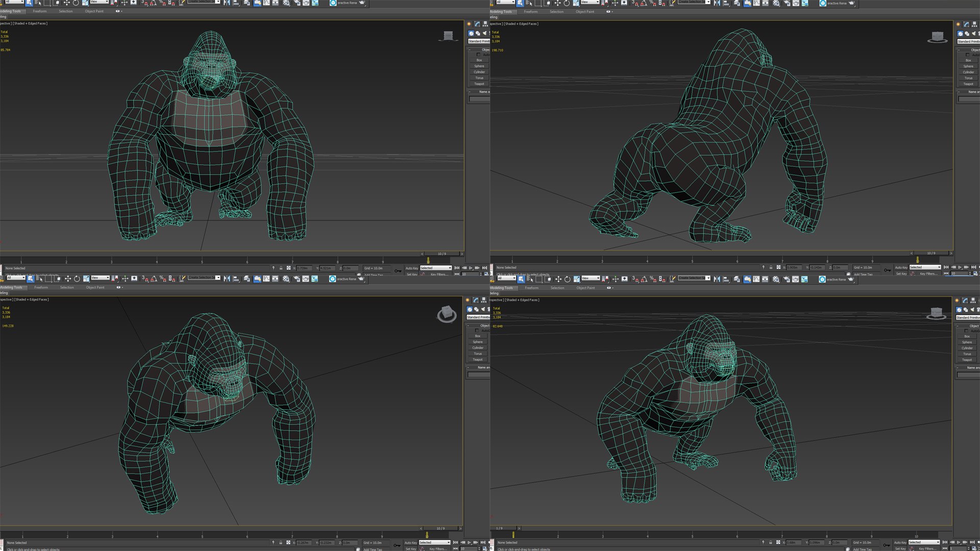Switch to Freeform tab in bottom-left ribbon
980x551 pixels.
point(41,287)
